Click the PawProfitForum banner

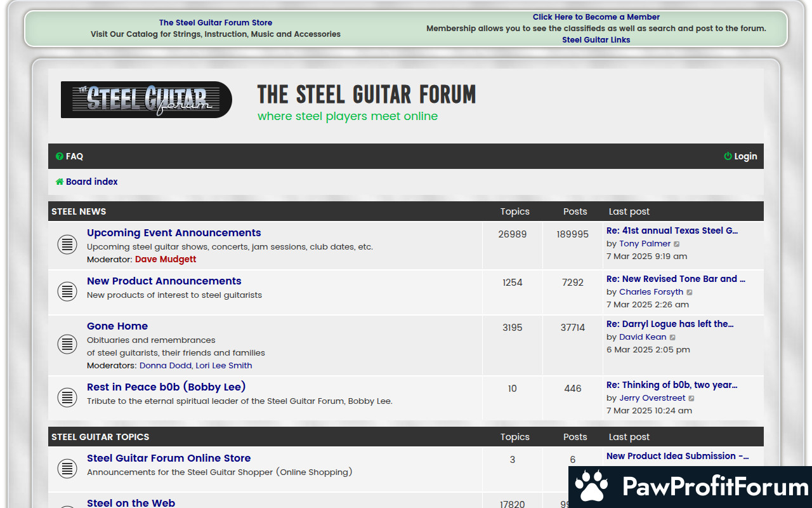(x=690, y=486)
